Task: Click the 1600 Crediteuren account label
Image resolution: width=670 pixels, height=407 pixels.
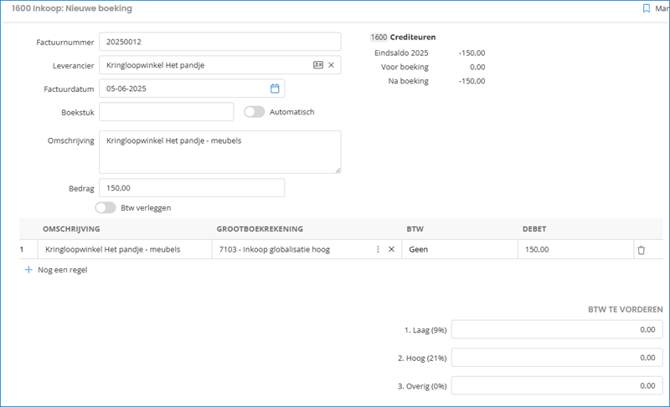Action: tap(403, 37)
